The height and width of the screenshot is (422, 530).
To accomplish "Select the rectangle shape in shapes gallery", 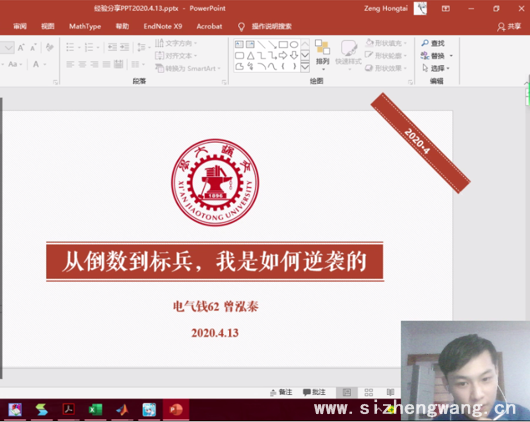I will pos(283,44).
